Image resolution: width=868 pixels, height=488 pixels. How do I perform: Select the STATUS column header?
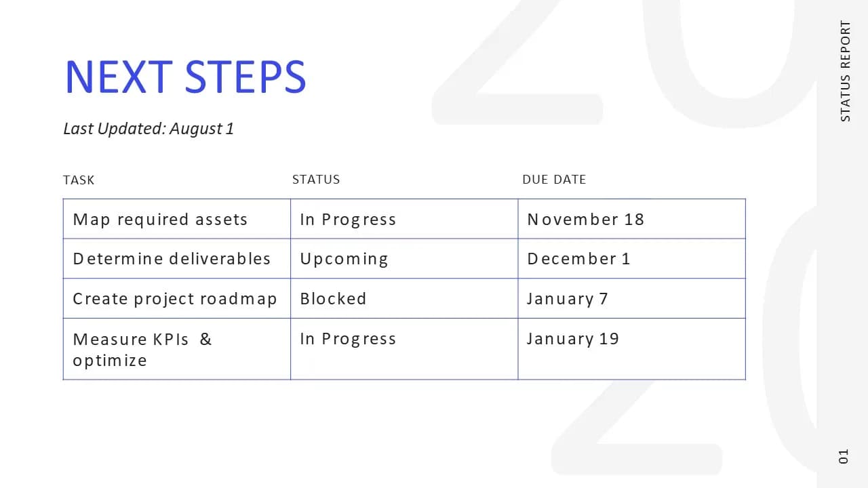click(316, 180)
